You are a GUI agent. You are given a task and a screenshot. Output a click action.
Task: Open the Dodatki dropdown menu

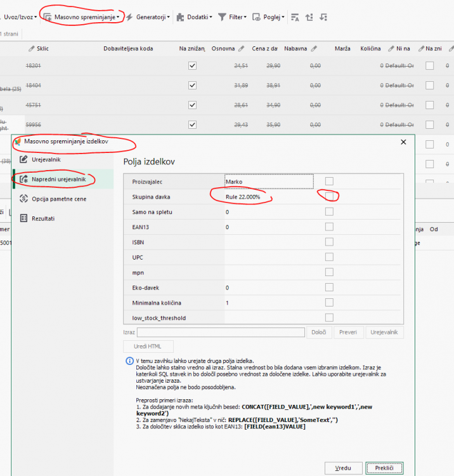coord(194,17)
